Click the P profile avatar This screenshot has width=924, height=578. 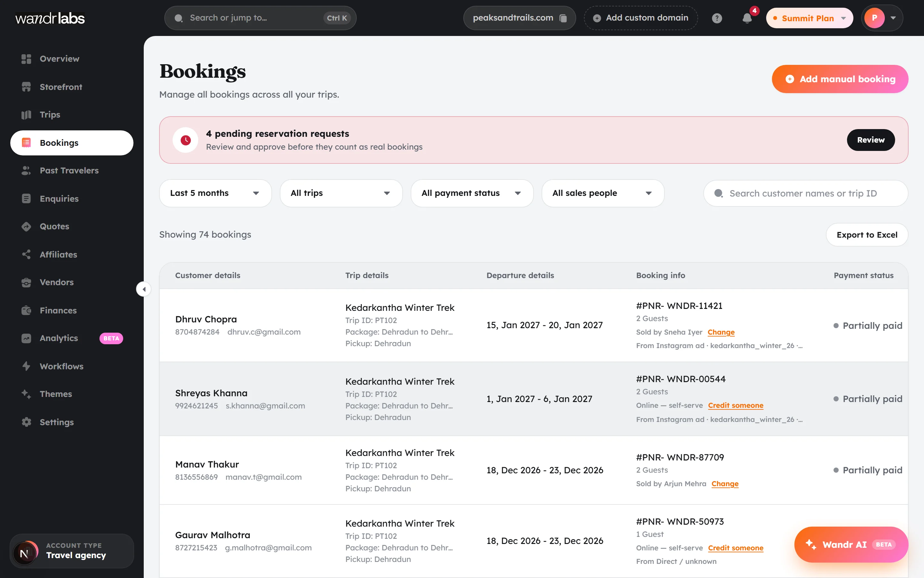[874, 18]
